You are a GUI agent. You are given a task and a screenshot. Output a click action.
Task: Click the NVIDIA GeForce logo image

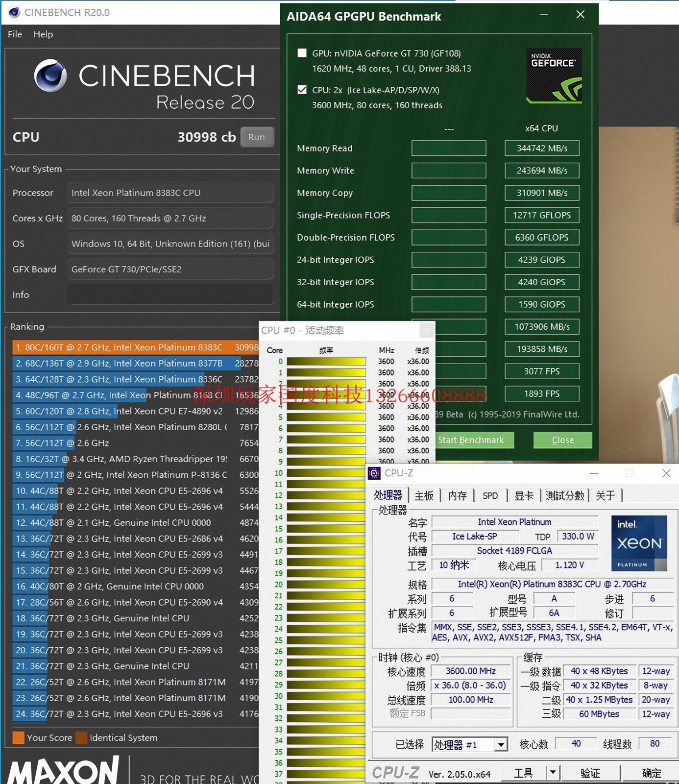(554, 75)
